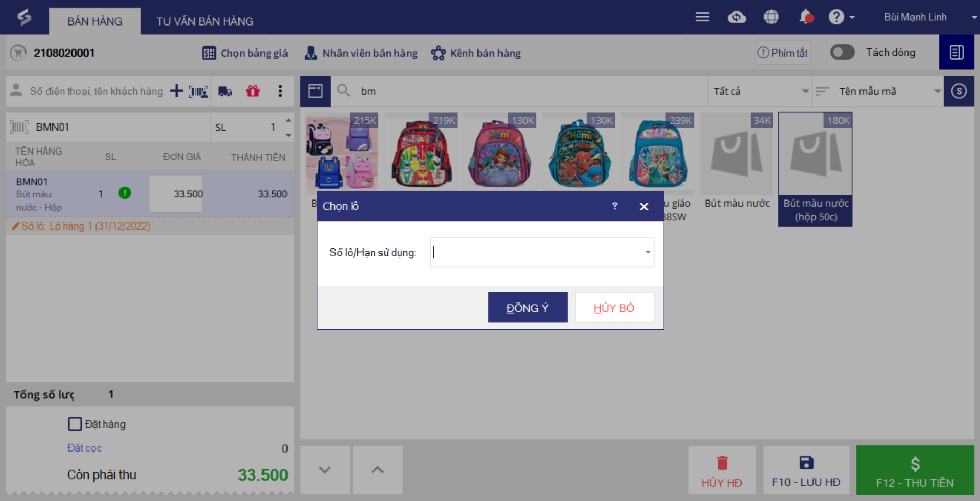Expand the Số lô/Hạn sử dụng dropdown

point(648,252)
